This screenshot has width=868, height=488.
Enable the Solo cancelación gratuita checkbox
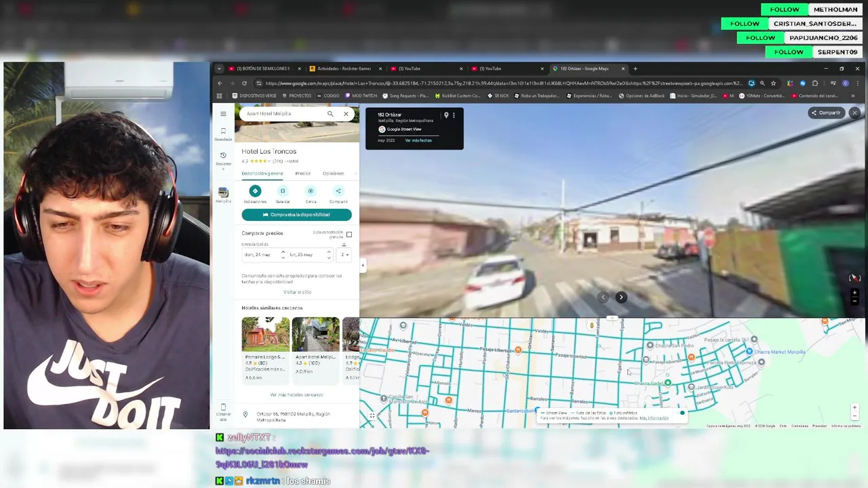(x=349, y=235)
